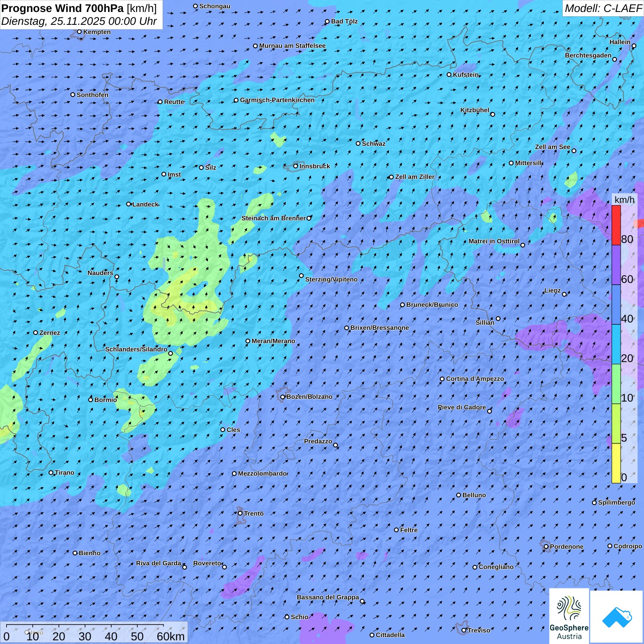Click the 'Nauders' label

click(x=100, y=273)
